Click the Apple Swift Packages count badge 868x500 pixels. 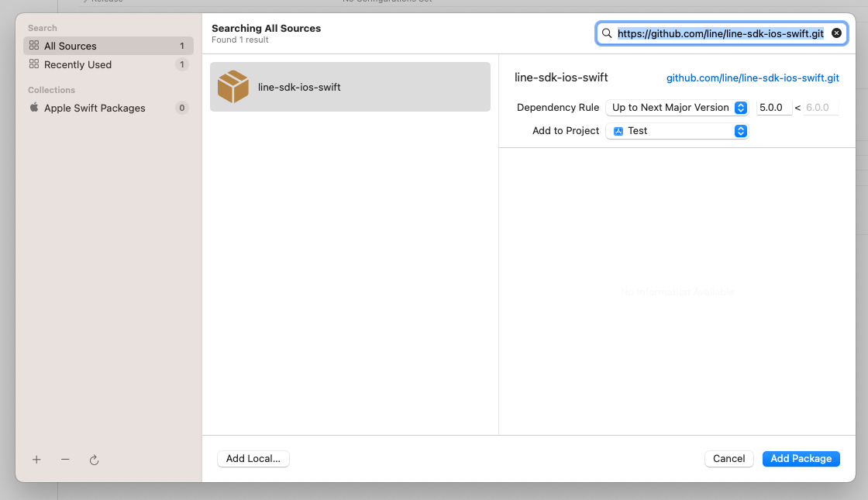(181, 108)
